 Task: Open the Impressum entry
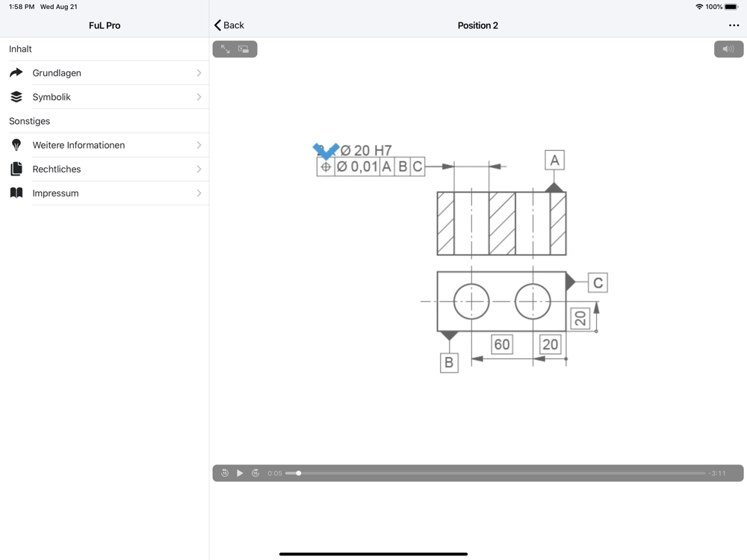point(105,193)
